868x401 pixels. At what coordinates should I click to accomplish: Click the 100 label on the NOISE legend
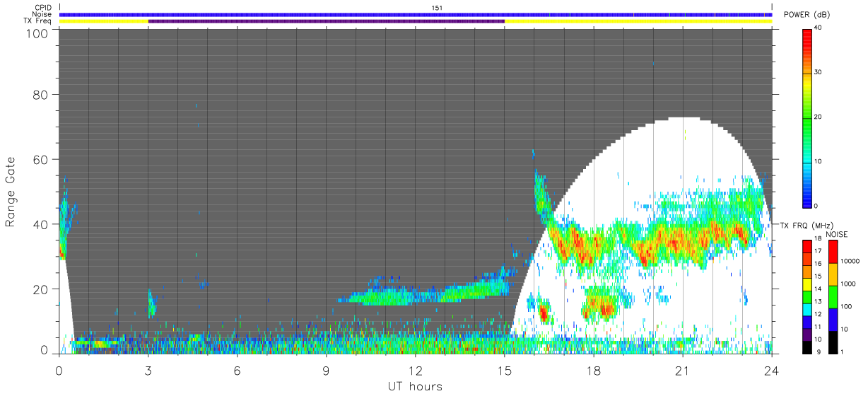click(x=847, y=306)
